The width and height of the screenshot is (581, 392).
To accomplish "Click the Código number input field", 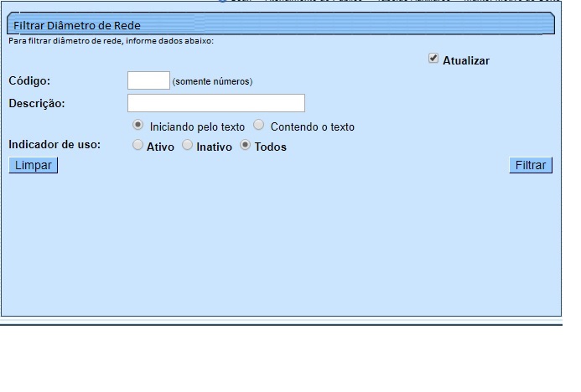I will [x=148, y=80].
